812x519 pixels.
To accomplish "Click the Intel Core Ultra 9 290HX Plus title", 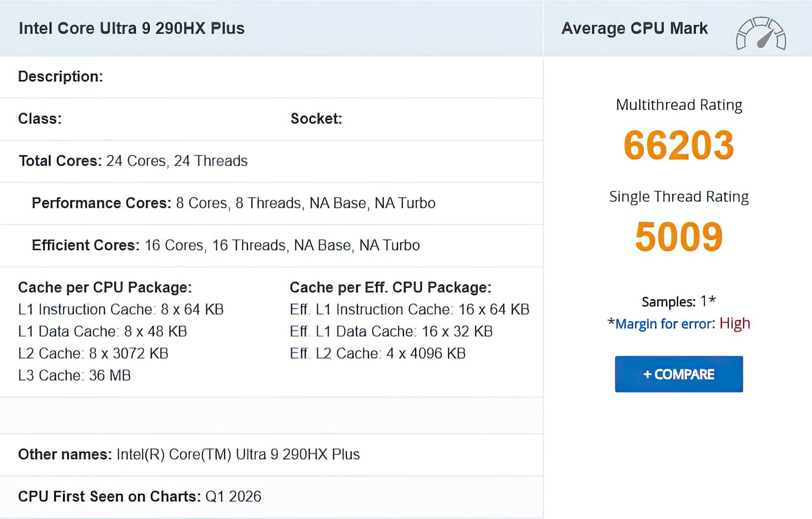I will tap(132, 28).
